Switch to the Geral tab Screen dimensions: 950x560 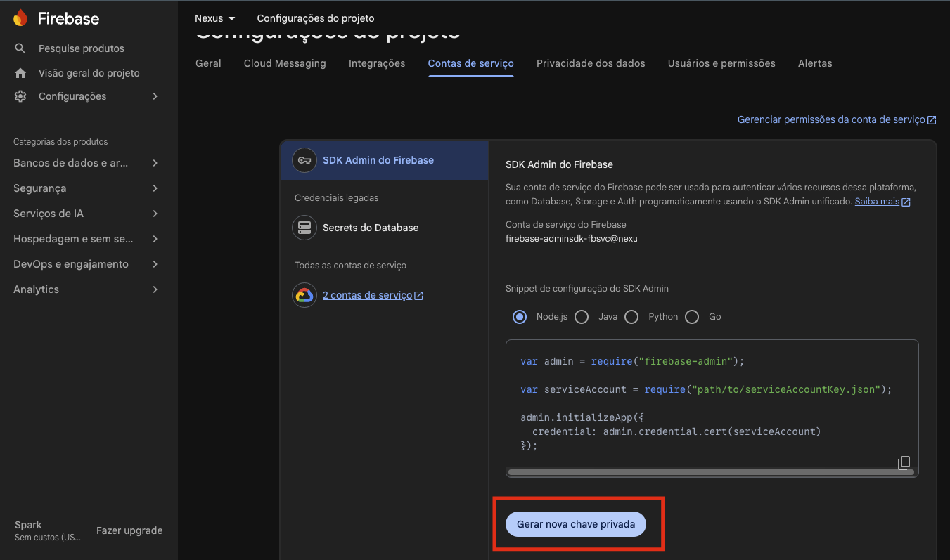tap(208, 63)
